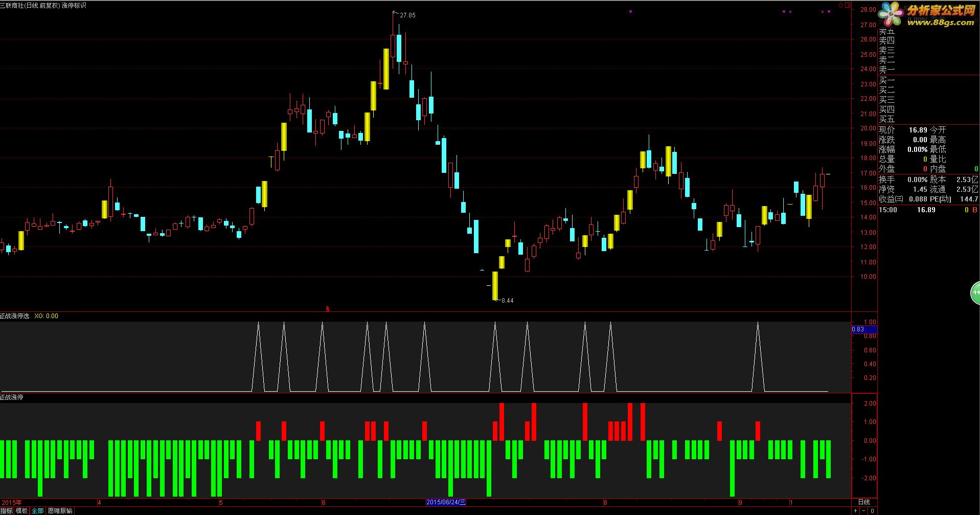Click the 15:00 trade record row
The width and height of the screenshot is (980, 515).
[x=928, y=210]
